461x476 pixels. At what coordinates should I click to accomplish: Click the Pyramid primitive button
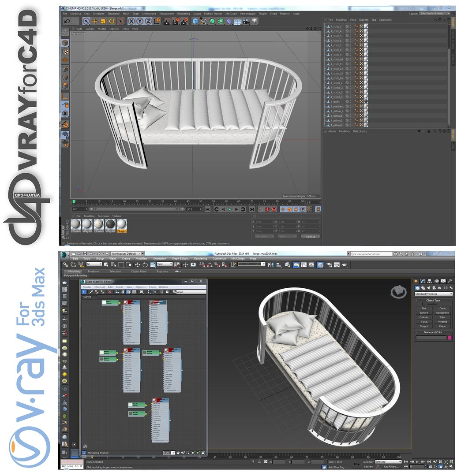442,322
